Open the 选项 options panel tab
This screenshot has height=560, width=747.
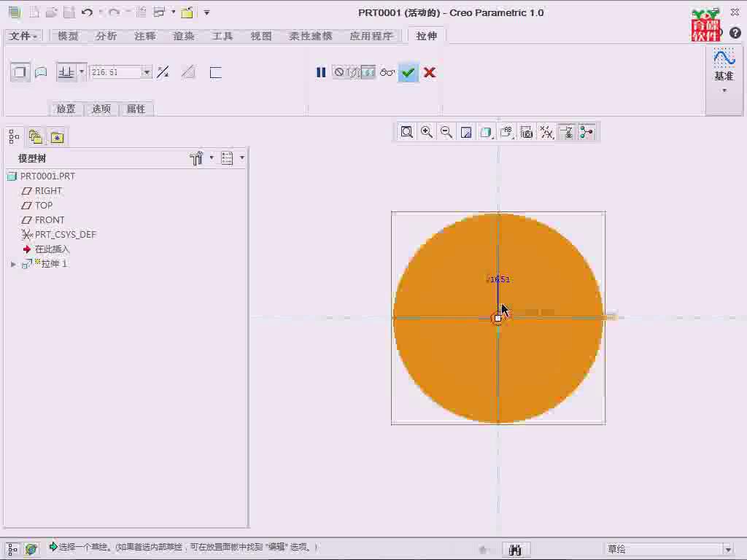[x=101, y=109]
